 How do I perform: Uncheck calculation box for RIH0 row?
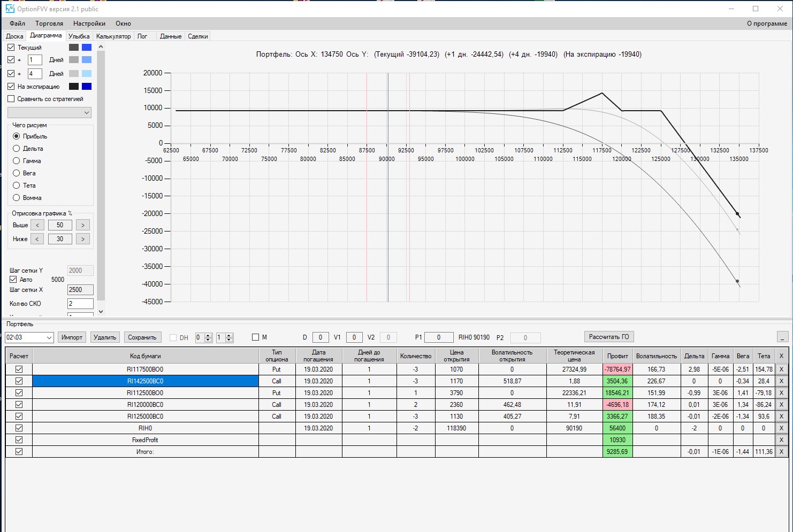(x=19, y=428)
